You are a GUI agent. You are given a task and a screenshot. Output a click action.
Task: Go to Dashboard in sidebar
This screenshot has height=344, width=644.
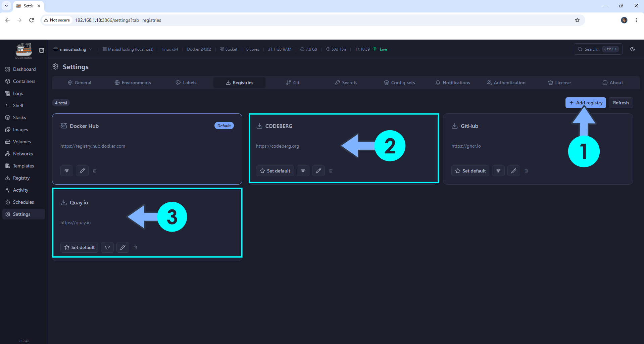click(23, 69)
